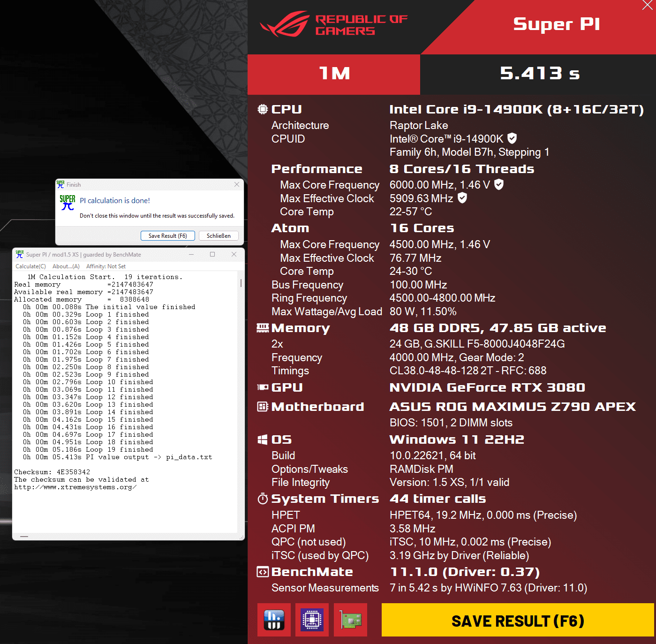Click the CL38.0-48-48-128 timings value

click(x=468, y=371)
